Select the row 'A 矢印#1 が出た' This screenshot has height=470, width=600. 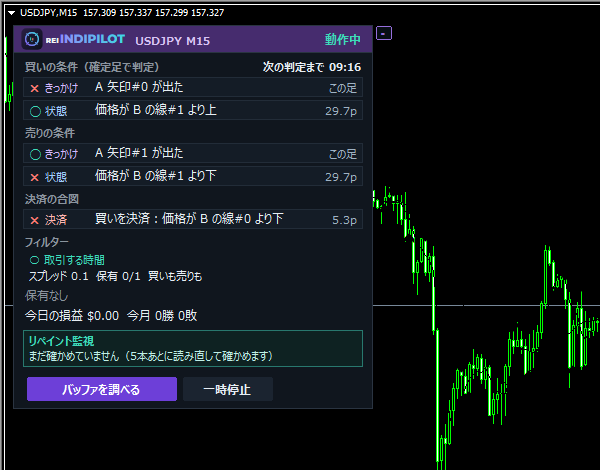(193, 153)
